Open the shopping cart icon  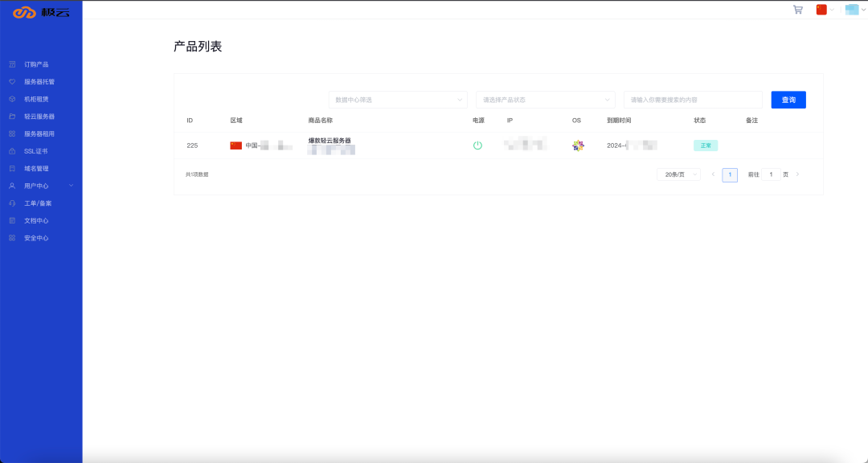pos(797,10)
